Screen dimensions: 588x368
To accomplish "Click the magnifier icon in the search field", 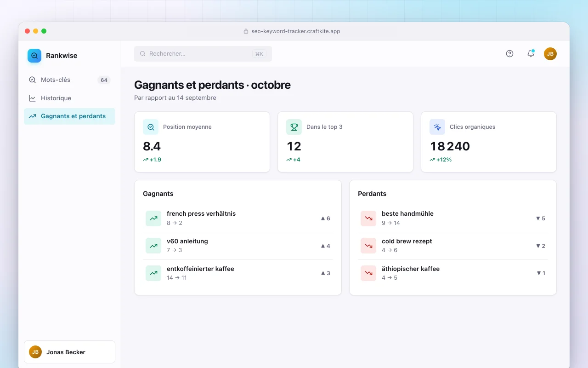I will (x=143, y=54).
